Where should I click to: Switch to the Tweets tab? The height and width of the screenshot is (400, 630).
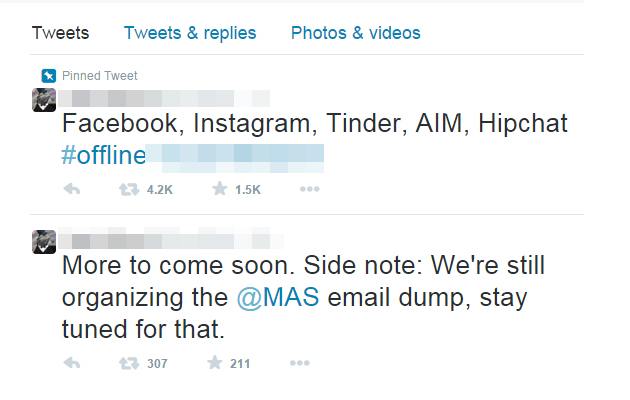(60, 33)
